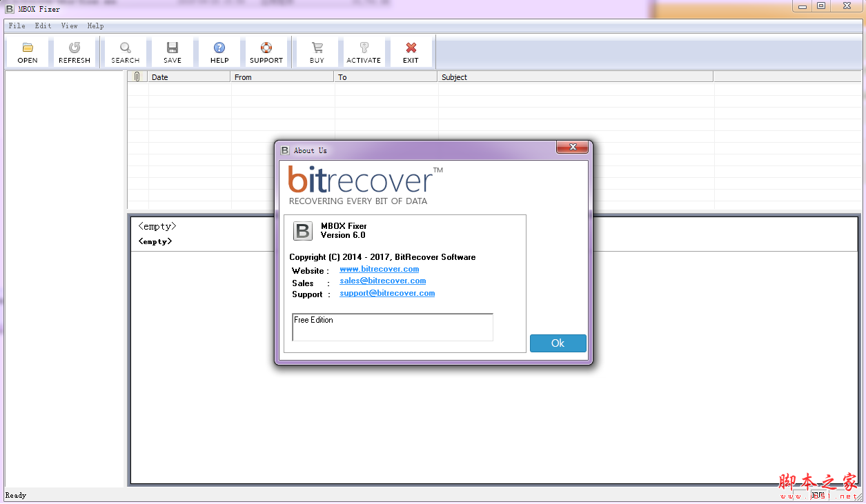Click the sales@bitrecover.com email link
This screenshot has width=866, height=504.
click(383, 281)
